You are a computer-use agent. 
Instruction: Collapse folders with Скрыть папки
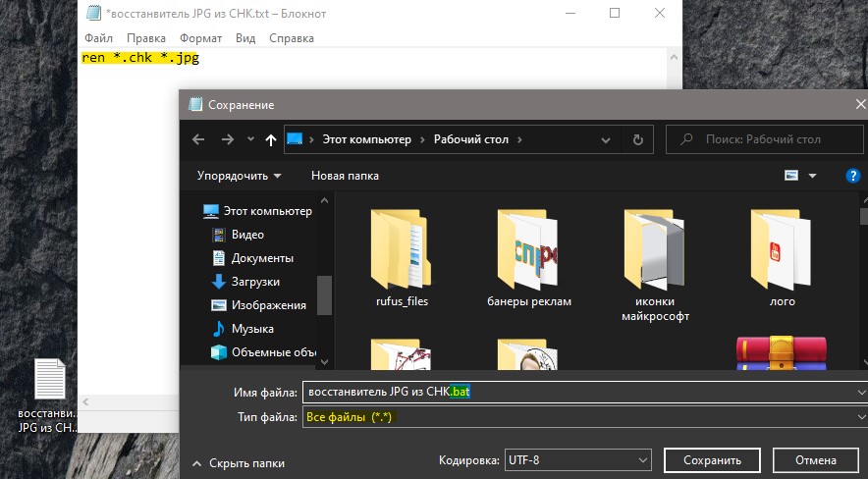[x=239, y=463]
